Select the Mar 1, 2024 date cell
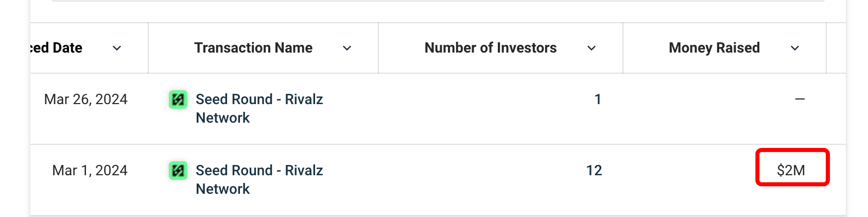The image size is (868, 217). [90, 171]
